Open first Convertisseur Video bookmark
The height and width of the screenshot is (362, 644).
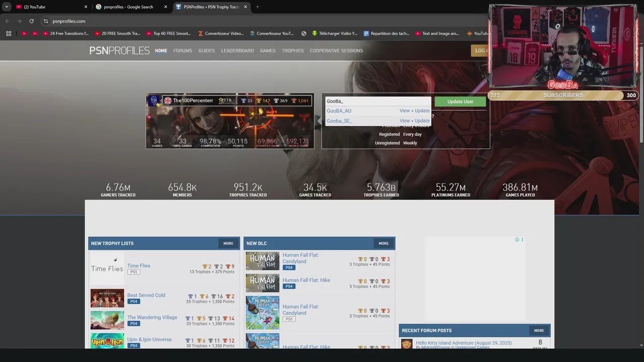[221, 34]
